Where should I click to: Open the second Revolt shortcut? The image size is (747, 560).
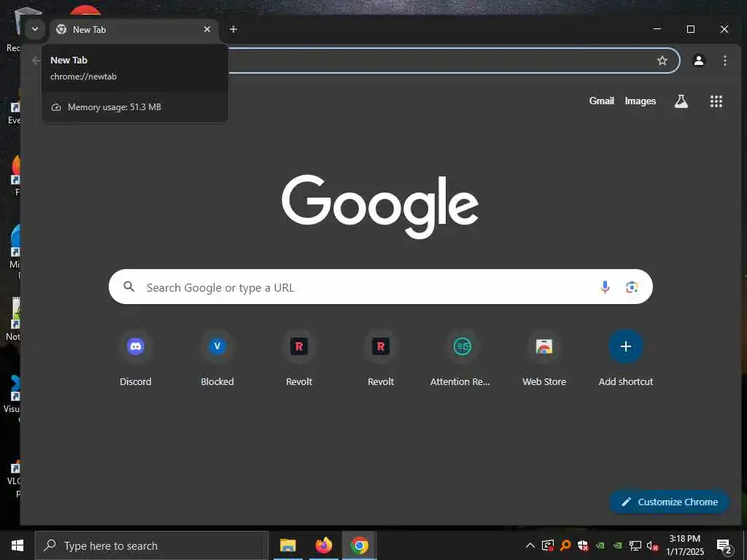(381, 358)
